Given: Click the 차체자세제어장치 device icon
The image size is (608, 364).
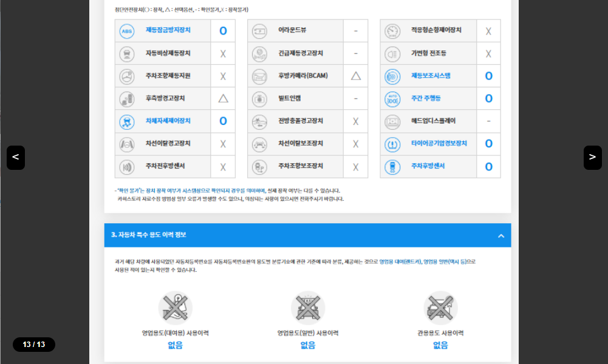Looking at the screenshot, I should pyautogui.click(x=126, y=121).
